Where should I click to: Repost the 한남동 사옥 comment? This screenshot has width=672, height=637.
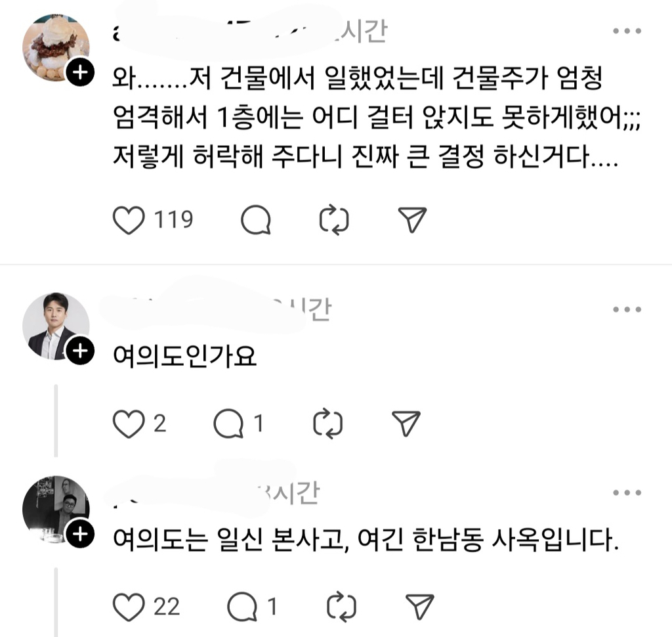343,605
